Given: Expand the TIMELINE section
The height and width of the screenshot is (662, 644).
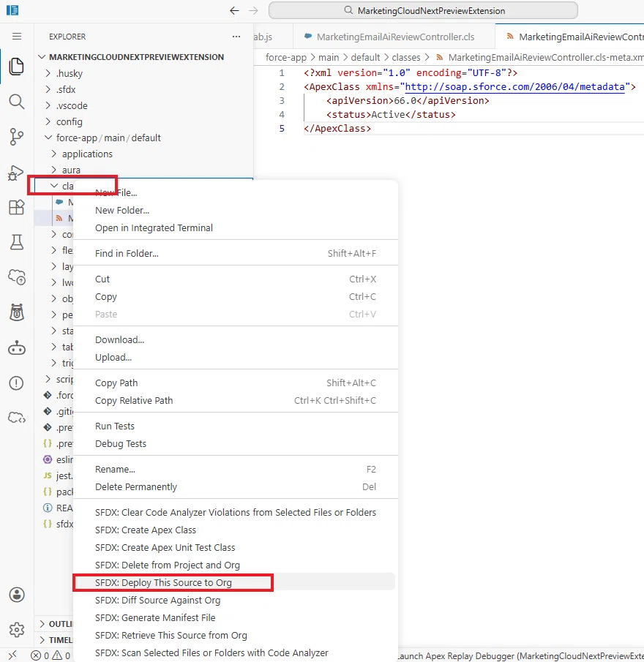Looking at the screenshot, I should point(56,639).
